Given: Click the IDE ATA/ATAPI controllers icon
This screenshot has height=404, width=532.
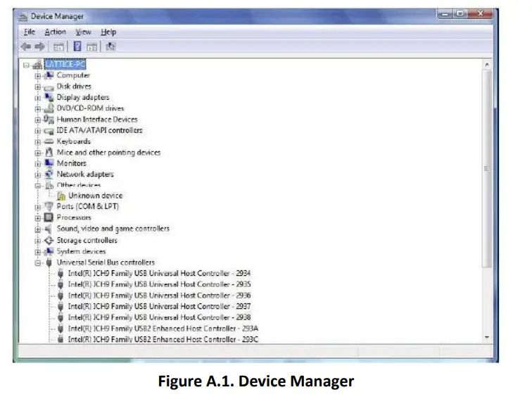Looking at the screenshot, I should (49, 131).
